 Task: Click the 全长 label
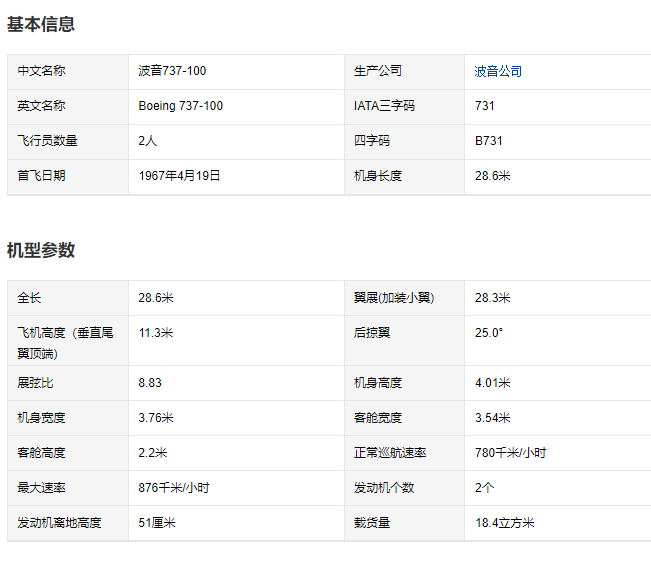(x=29, y=298)
